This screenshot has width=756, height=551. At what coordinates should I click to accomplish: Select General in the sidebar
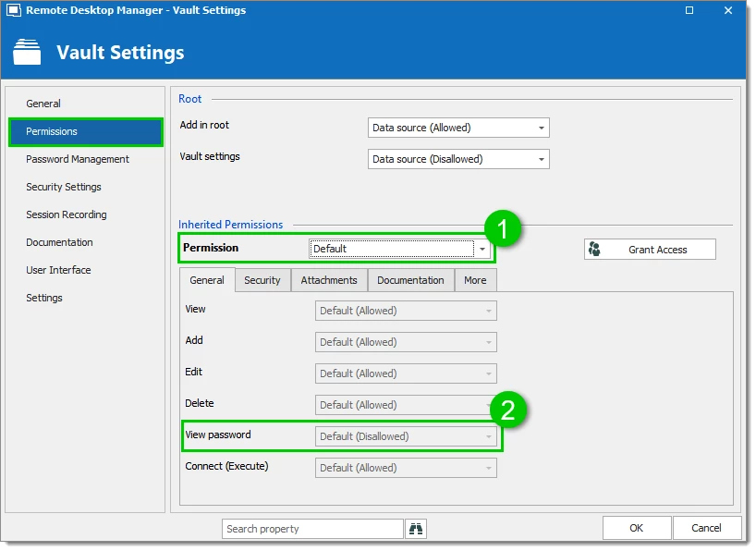click(x=43, y=104)
